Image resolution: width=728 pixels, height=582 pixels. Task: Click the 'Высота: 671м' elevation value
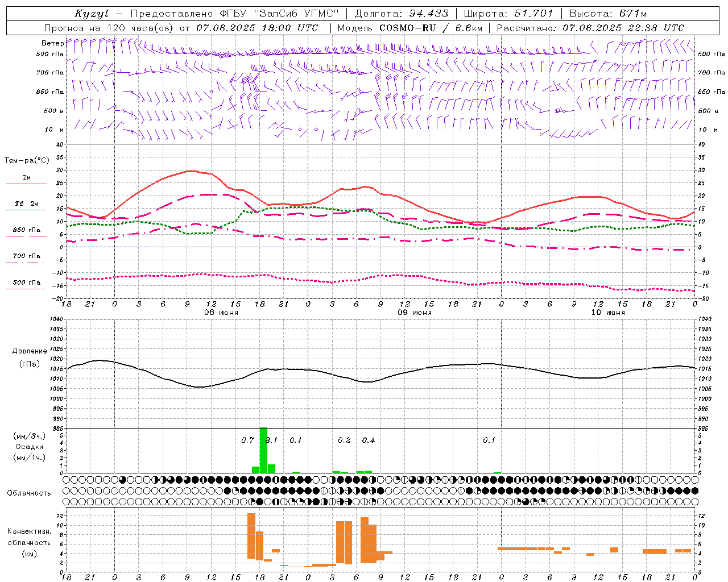click(608, 14)
